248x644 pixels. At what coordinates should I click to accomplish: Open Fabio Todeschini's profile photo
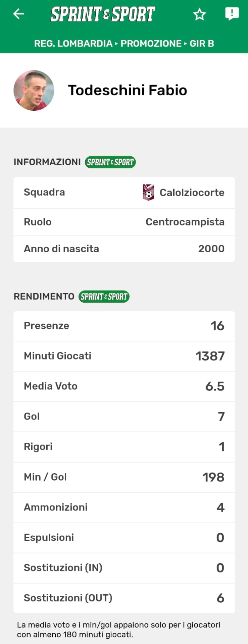(x=34, y=91)
